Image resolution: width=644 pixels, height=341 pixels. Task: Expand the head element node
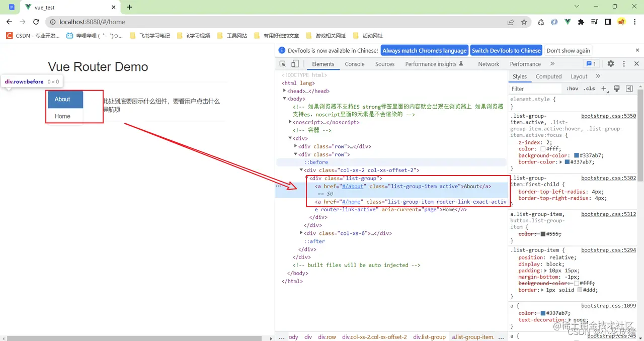[x=285, y=91]
